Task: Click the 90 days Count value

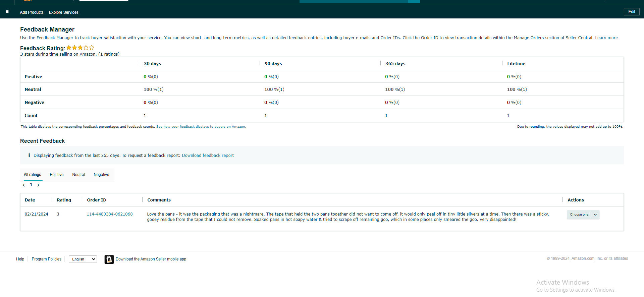Action: pos(266,116)
